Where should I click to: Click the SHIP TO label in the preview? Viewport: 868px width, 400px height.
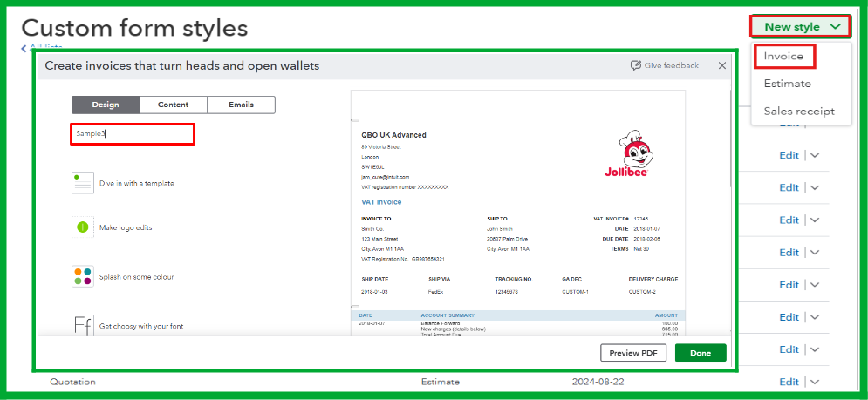click(x=497, y=219)
